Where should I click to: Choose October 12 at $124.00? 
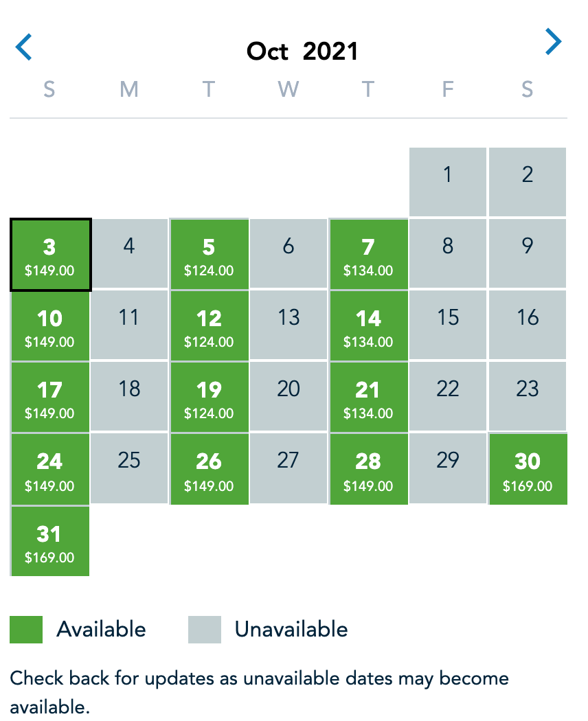coord(210,325)
